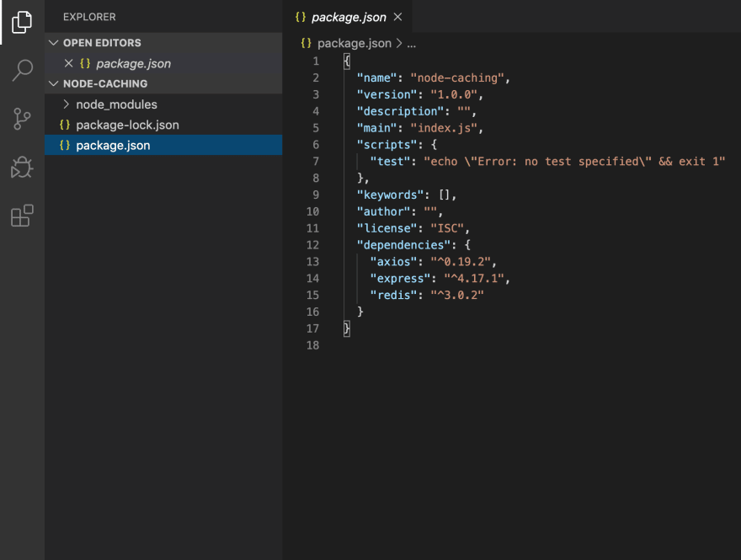Close the package.json editor tab
Image resolution: width=741 pixels, height=560 pixels.
click(x=398, y=17)
